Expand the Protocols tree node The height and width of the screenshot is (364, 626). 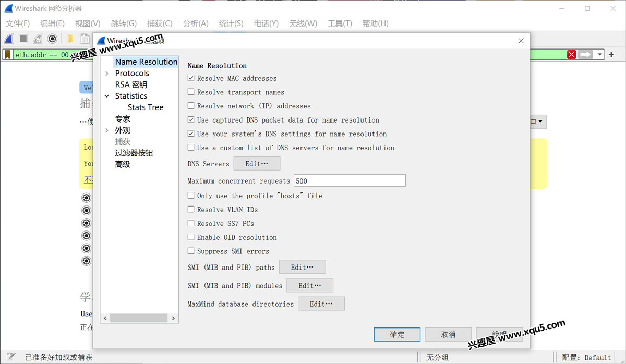pos(107,74)
